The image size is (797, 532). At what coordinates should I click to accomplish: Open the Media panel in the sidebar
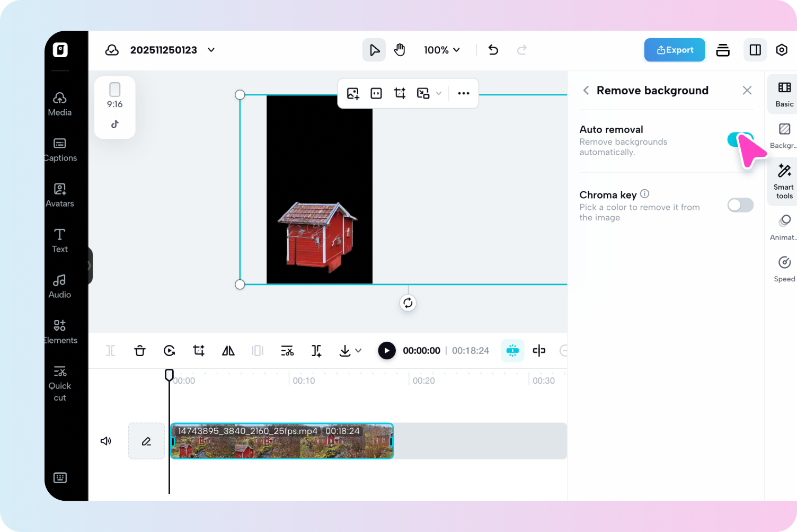pos(59,103)
